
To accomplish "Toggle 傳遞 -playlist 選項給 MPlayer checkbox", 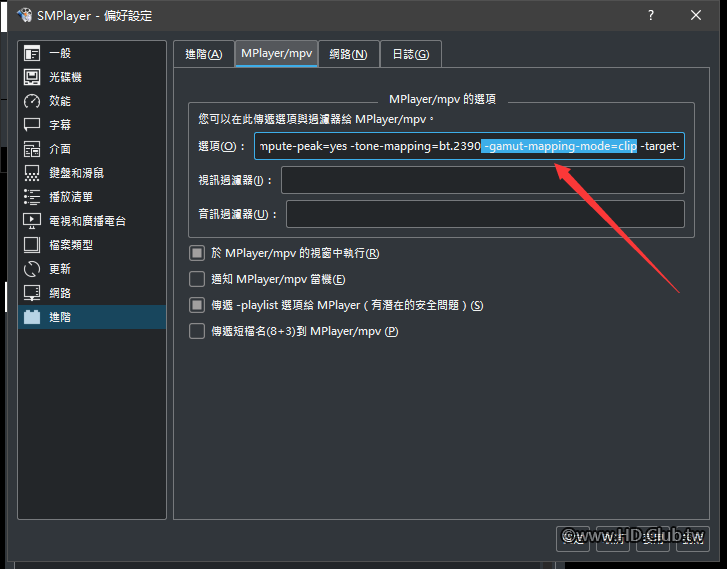I will click(197, 305).
